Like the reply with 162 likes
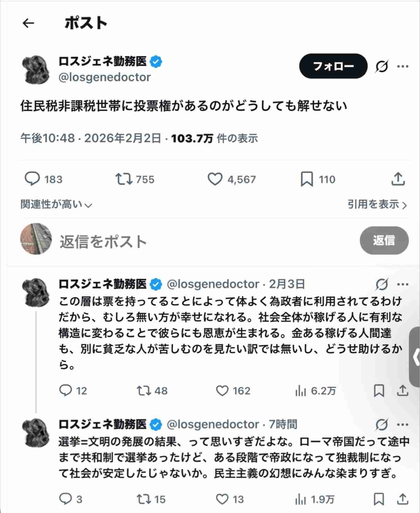Viewport: 420px width, 513px height. [222, 391]
